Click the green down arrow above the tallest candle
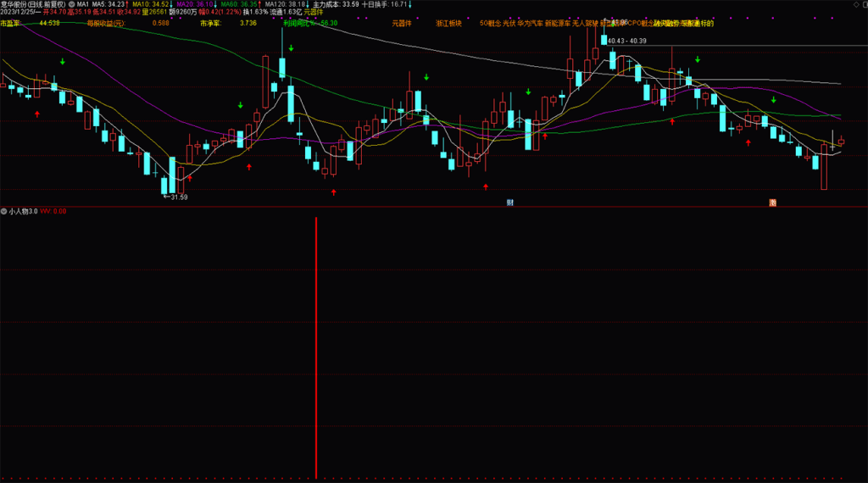Image resolution: width=868 pixels, height=483 pixels. click(291, 47)
